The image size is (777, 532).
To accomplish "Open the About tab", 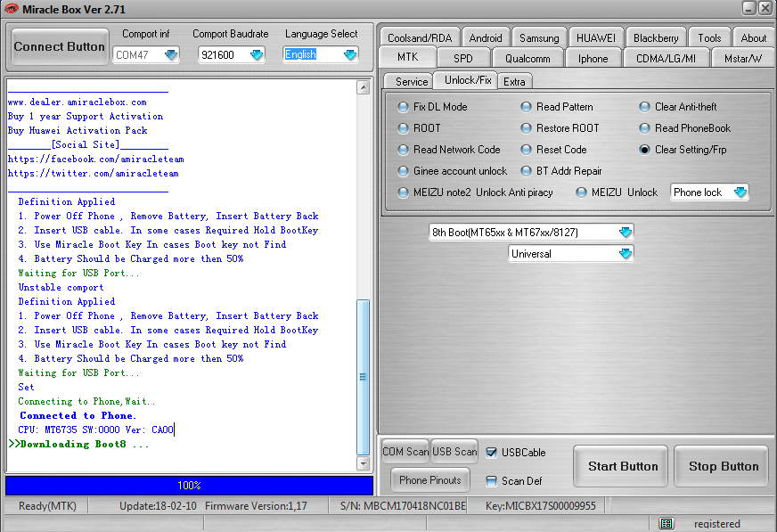I will (x=754, y=37).
